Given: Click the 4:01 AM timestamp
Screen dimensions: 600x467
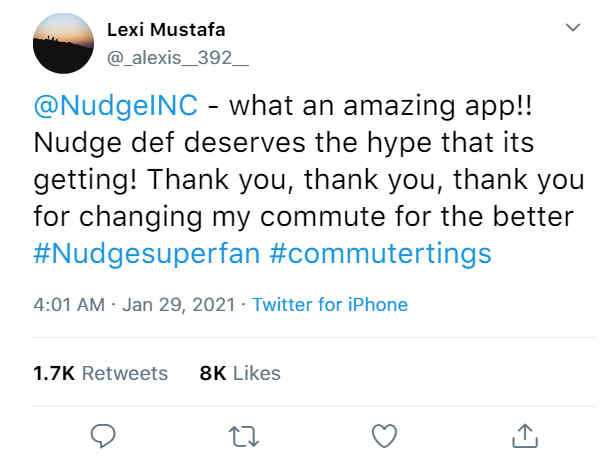Looking at the screenshot, I should 69,305.
